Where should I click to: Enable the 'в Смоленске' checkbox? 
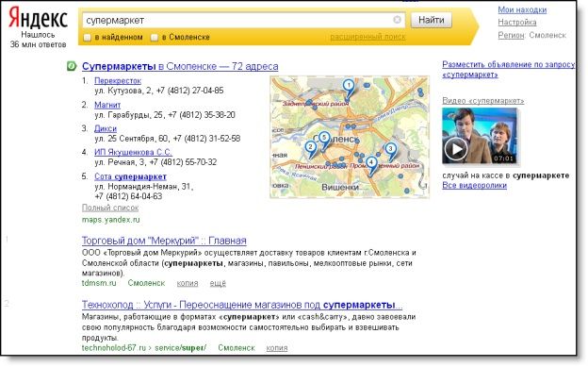(155, 38)
